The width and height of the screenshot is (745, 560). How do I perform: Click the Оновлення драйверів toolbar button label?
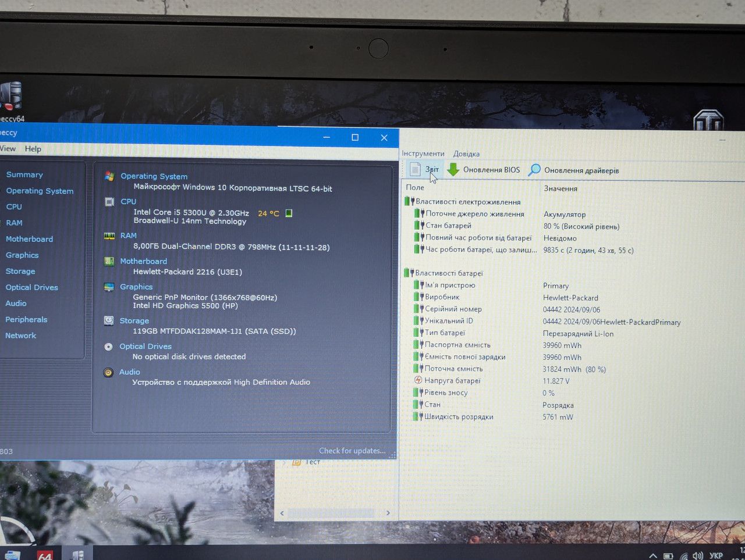click(x=581, y=170)
